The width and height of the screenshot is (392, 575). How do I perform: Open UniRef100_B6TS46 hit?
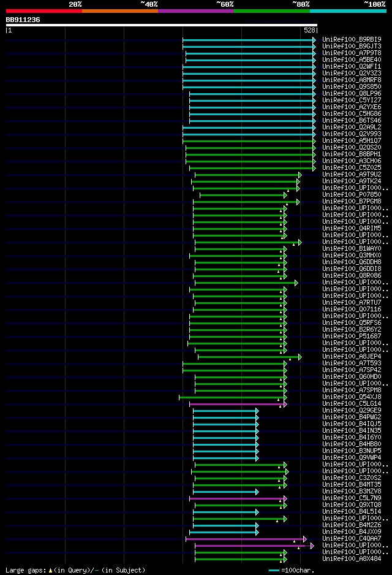(x=352, y=120)
